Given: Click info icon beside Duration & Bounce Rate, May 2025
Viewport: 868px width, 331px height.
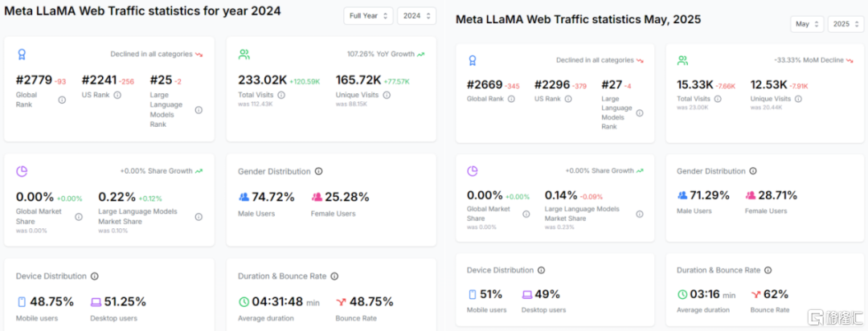Looking at the screenshot, I should pyautogui.click(x=768, y=270).
